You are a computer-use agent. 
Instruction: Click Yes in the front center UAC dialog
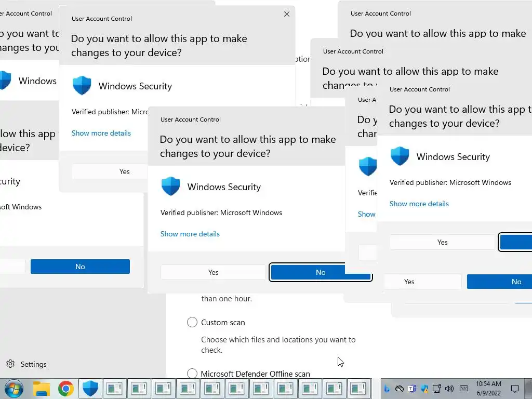click(x=213, y=272)
